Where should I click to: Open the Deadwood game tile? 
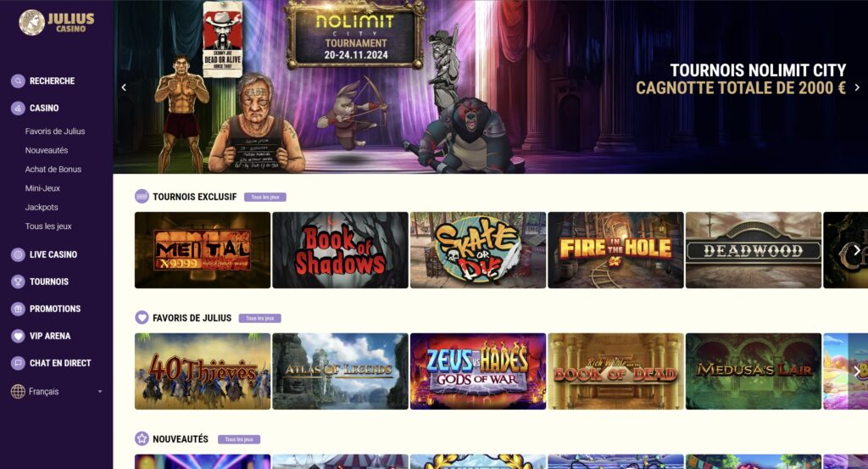[754, 250]
